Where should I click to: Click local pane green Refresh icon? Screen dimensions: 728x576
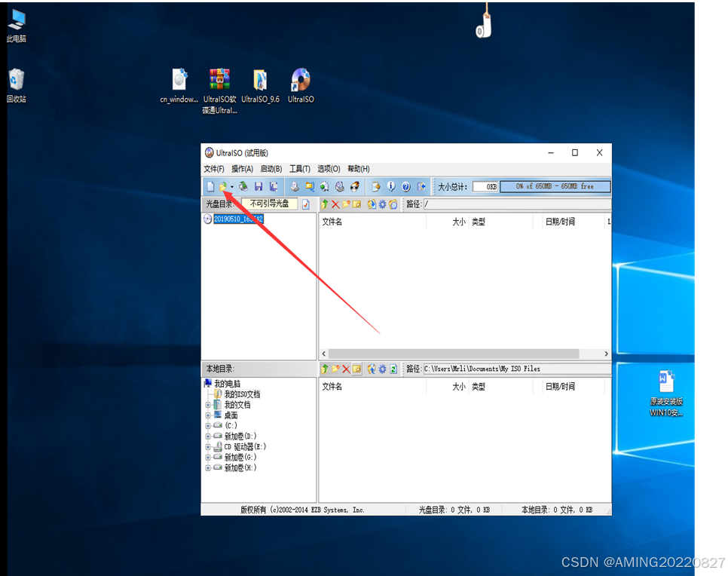coord(393,369)
